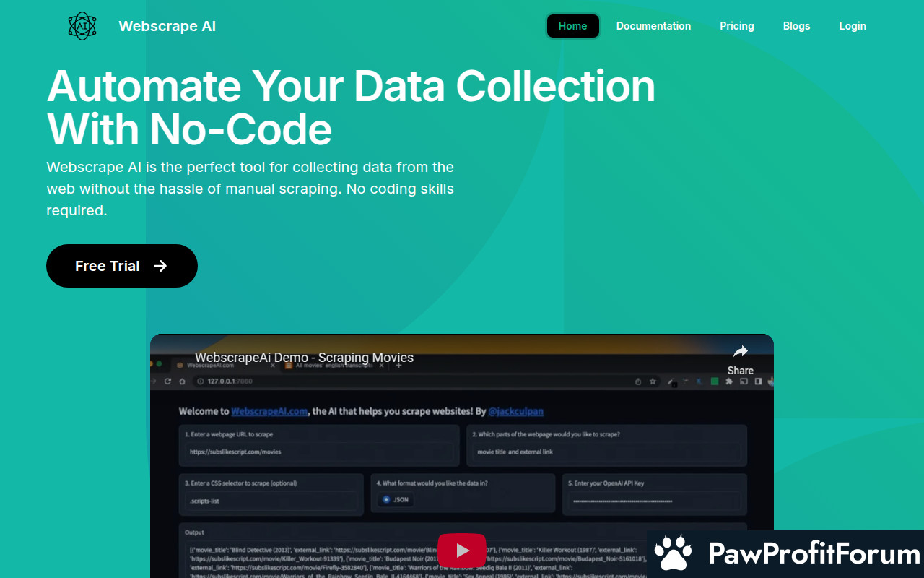The image size is (924, 578).
Task: Click the Login link
Action: [x=853, y=26]
